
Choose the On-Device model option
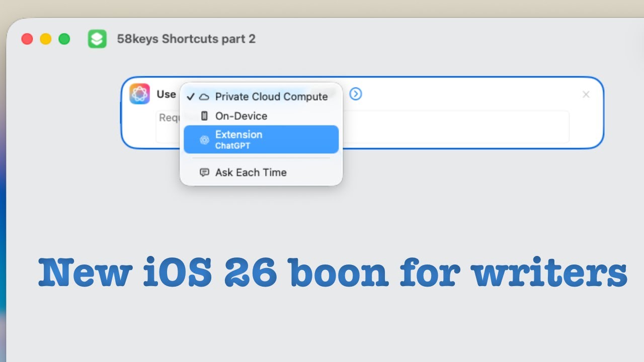(261, 116)
